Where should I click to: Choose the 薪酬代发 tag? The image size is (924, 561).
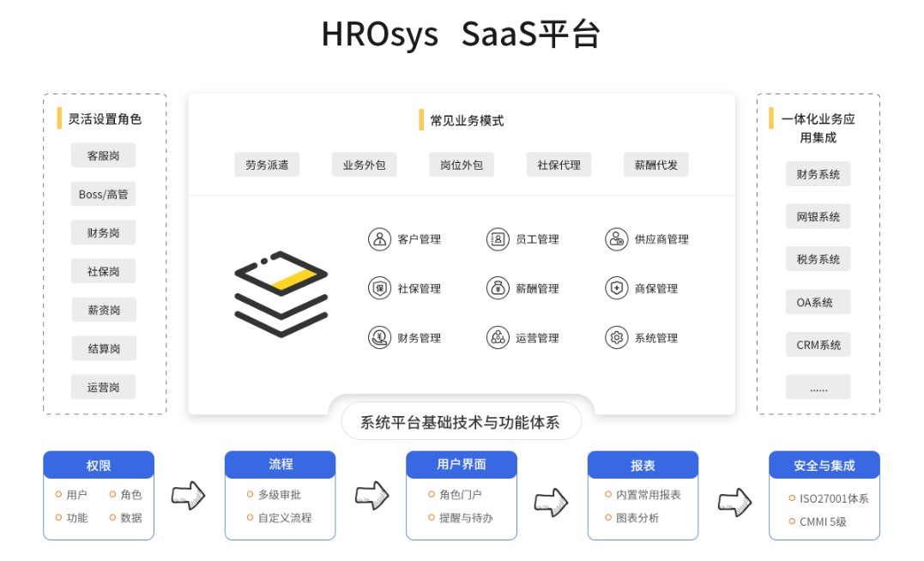(x=656, y=165)
